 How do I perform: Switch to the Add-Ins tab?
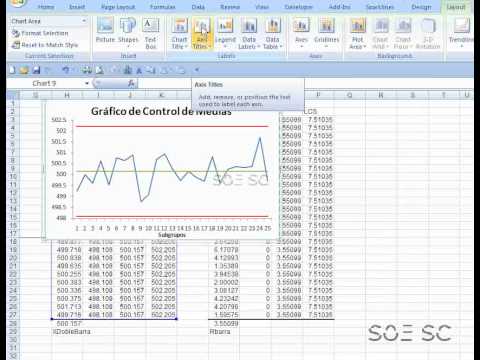(339, 7)
